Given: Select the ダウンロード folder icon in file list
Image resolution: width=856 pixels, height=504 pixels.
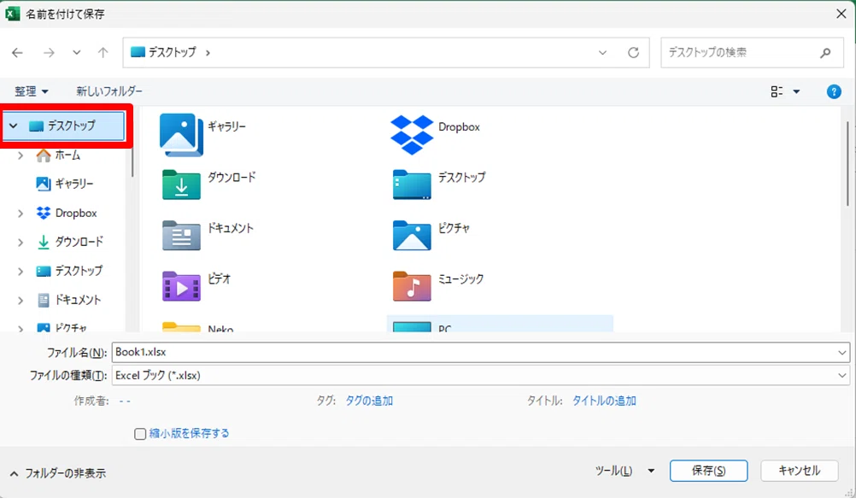Looking at the screenshot, I should tap(181, 185).
